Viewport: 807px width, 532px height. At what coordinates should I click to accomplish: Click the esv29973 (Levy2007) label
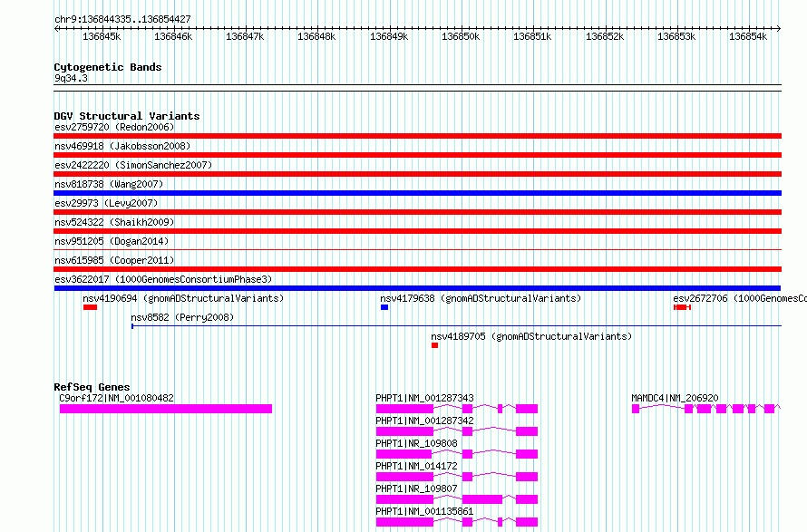[x=106, y=203]
